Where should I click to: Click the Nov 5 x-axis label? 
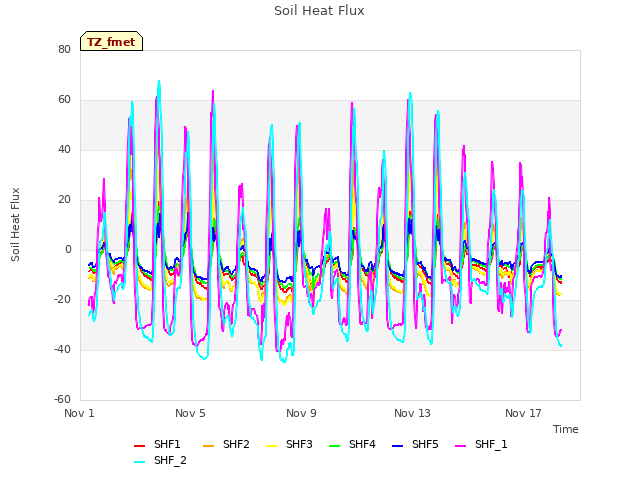190,413
